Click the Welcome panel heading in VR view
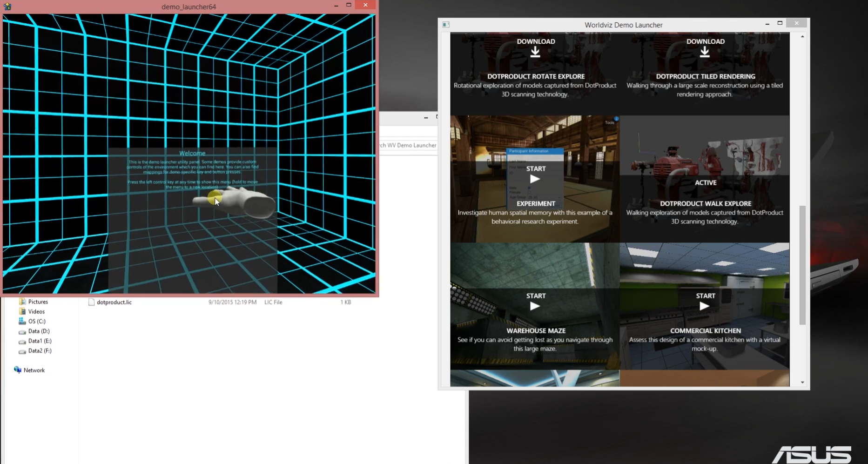The height and width of the screenshot is (464, 868). pyautogui.click(x=192, y=153)
